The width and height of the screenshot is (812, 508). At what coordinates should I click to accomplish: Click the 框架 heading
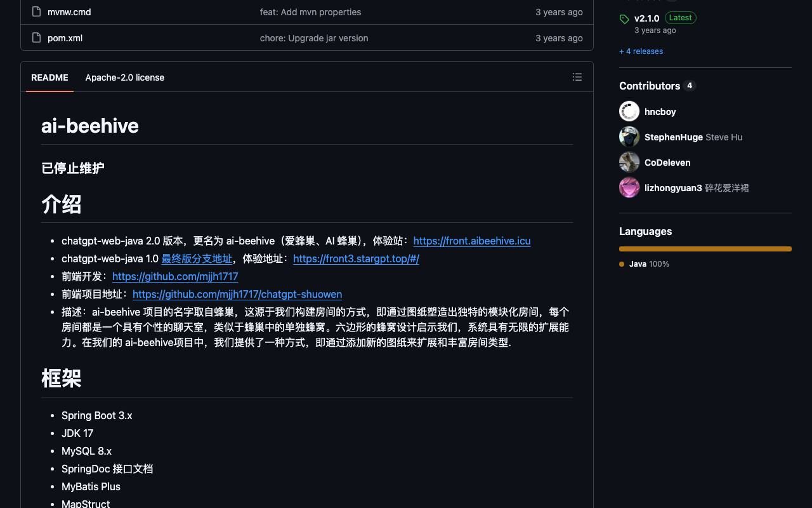click(x=62, y=378)
